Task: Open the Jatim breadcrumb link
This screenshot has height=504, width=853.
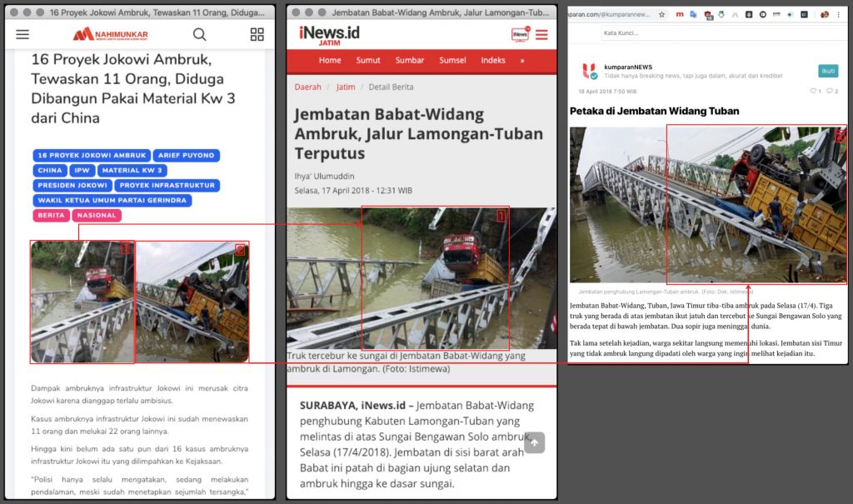Action: 346,87
